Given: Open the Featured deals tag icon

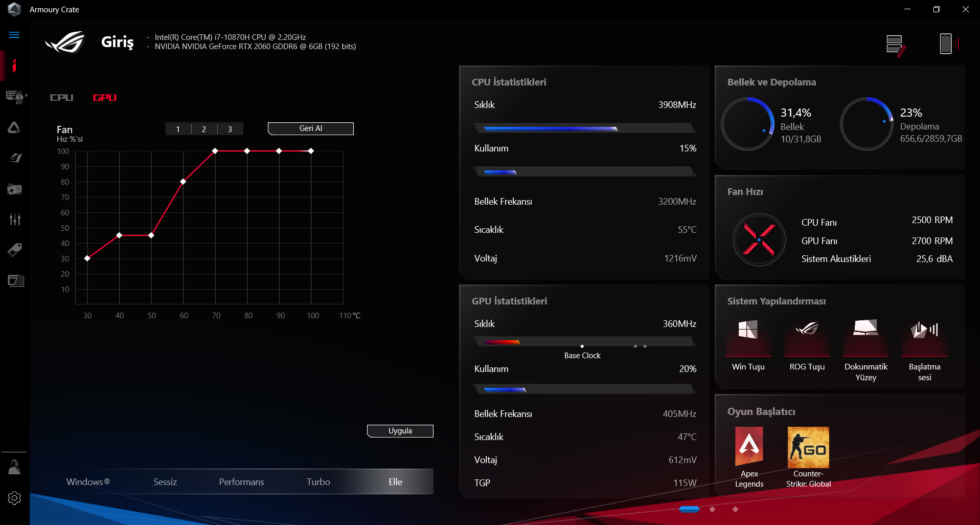Looking at the screenshot, I should (14, 250).
